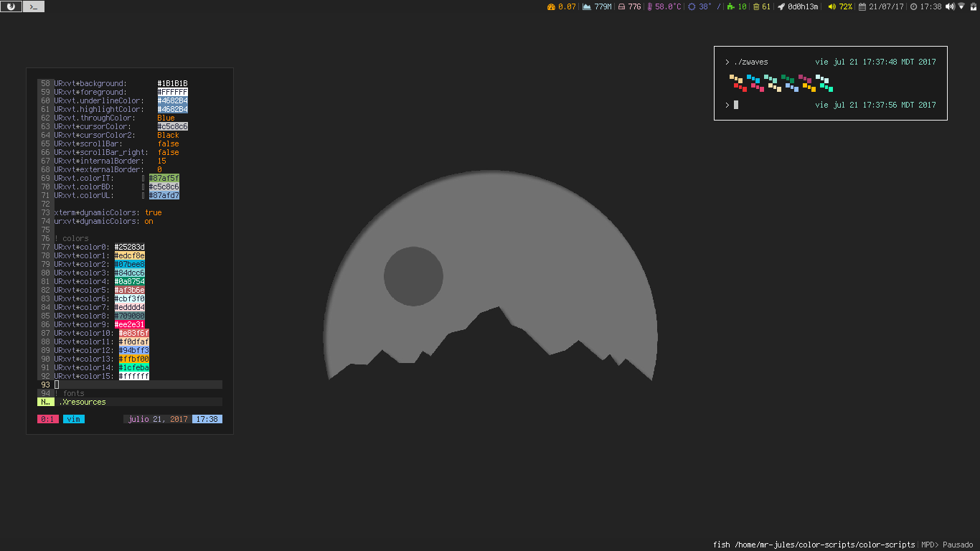Screen dimensions: 980x551
Task: Click the 779M memory value
Action: coord(603,6)
